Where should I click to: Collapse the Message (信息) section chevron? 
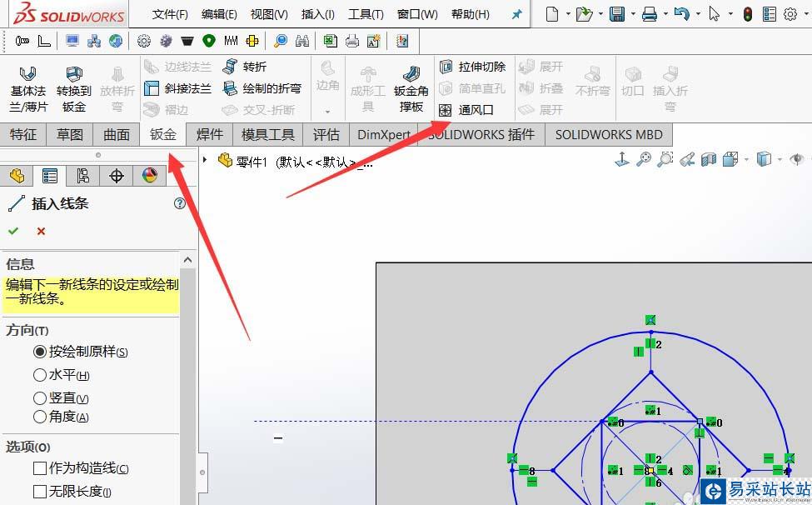tap(187, 260)
